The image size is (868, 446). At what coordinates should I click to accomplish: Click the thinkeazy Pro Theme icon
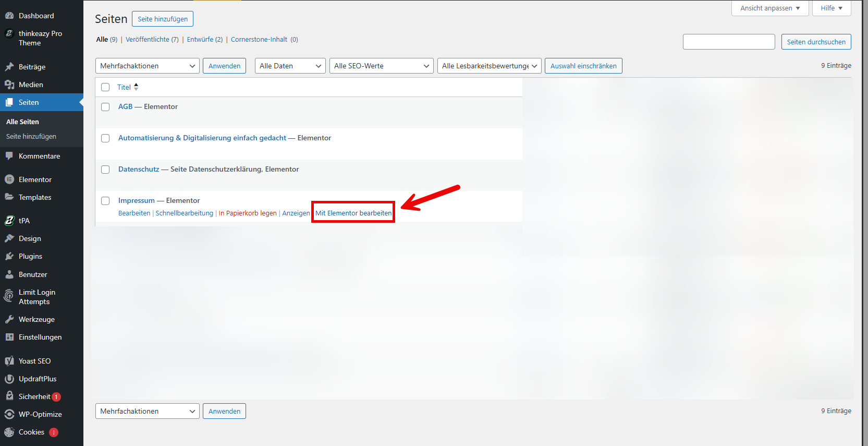[x=9, y=33]
